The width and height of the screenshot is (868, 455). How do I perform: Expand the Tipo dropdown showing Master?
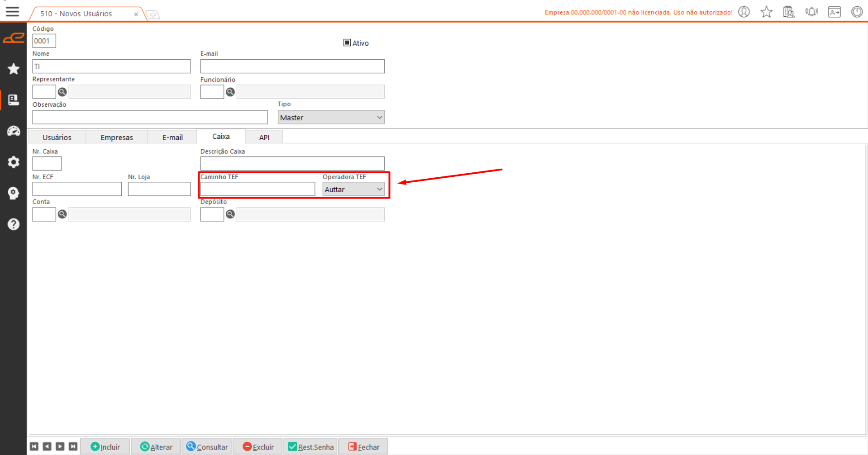coord(331,118)
